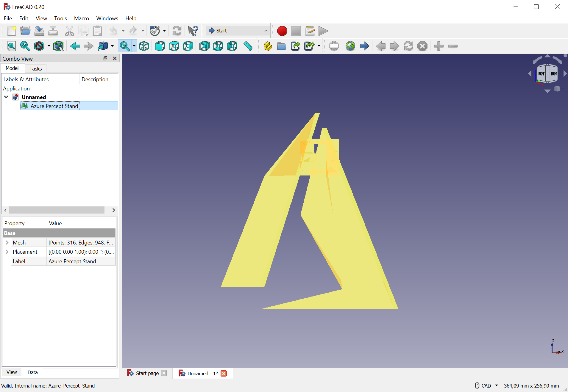Open the CAD navigation style selector
Screen dimensions: 568x392
pyautogui.click(x=486, y=385)
